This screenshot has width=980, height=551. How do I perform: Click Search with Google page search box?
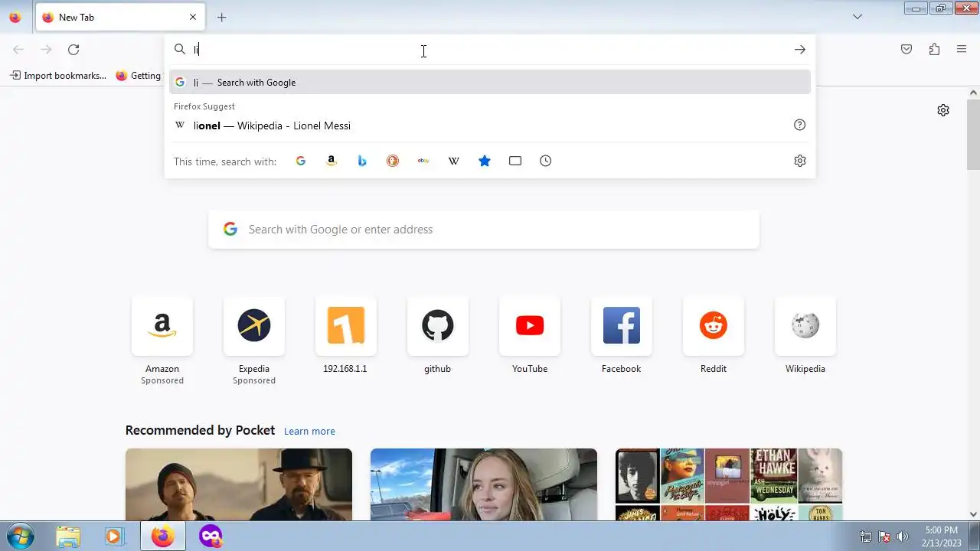[x=484, y=230]
